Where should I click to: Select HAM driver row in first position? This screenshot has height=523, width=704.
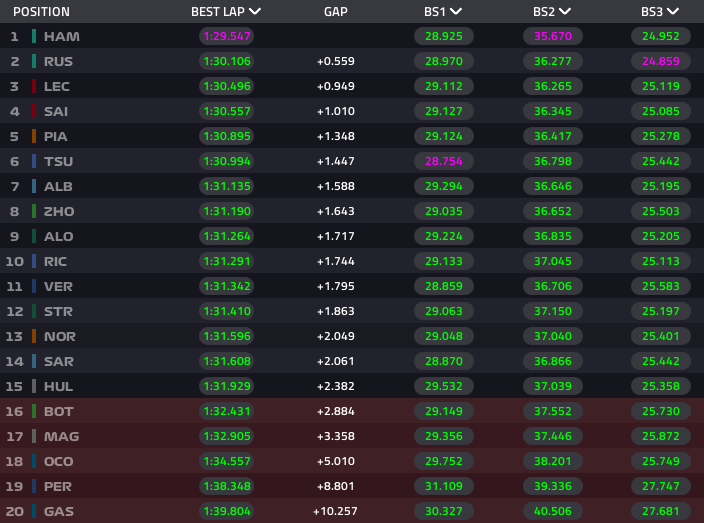pos(352,36)
